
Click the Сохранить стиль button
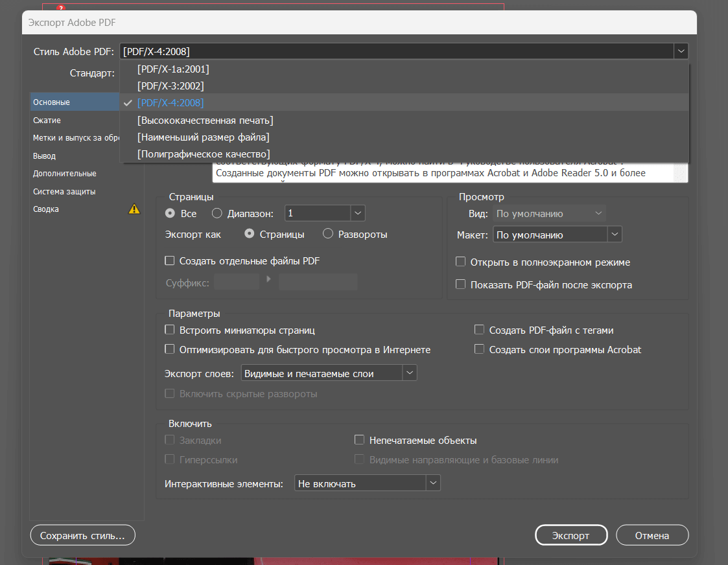pyautogui.click(x=82, y=535)
